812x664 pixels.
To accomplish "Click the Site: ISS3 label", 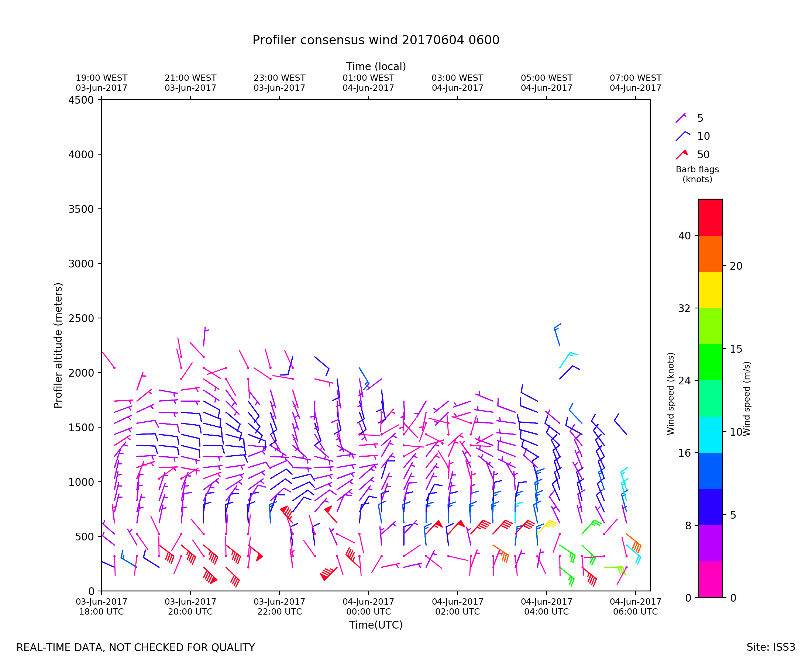I will pyautogui.click(x=771, y=647).
